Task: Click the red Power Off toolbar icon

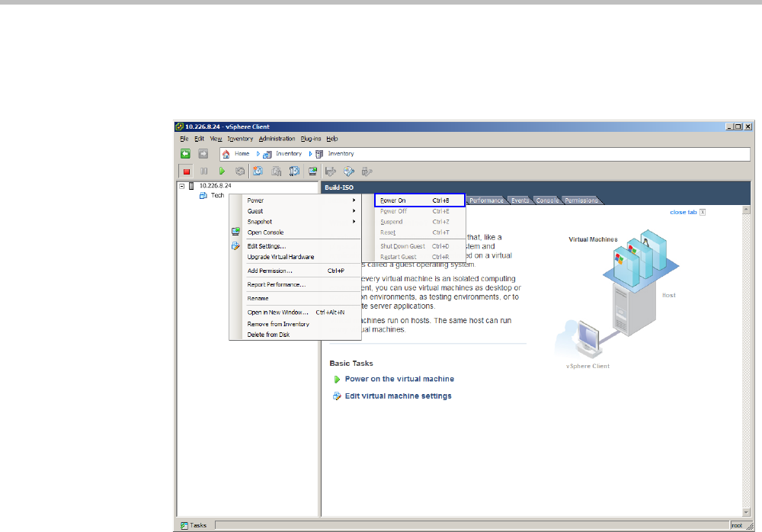Action: coord(185,171)
